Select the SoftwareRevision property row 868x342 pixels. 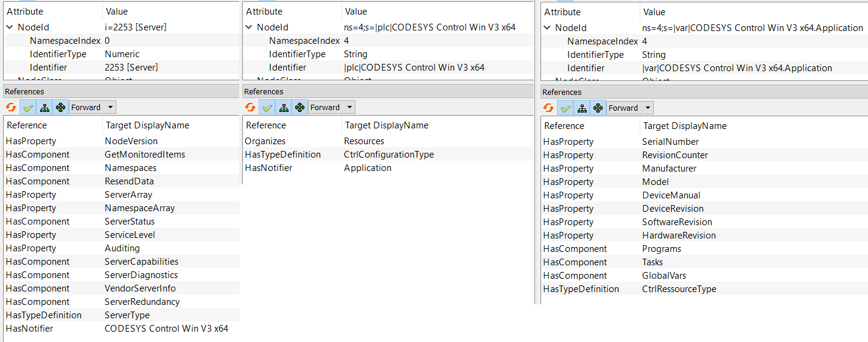[704, 222]
